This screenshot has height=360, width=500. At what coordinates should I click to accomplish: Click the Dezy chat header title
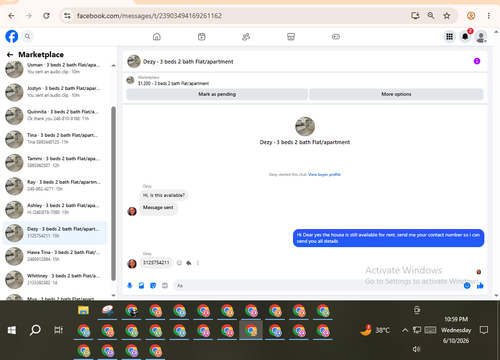pos(188,62)
